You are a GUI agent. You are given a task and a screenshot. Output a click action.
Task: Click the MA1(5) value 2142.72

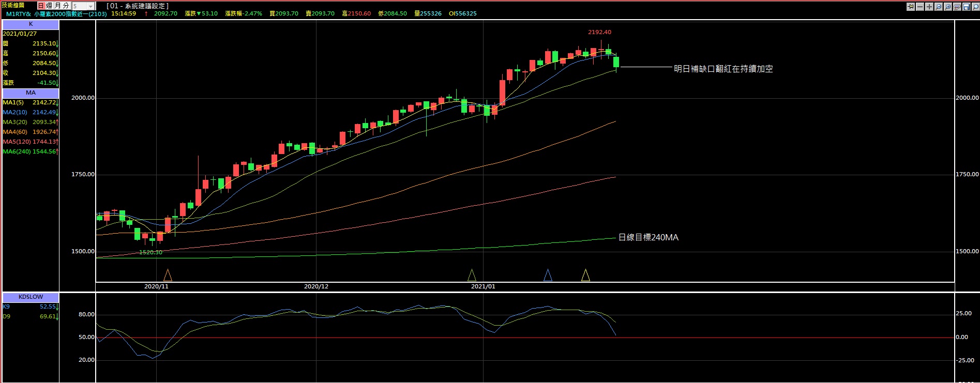(x=44, y=103)
